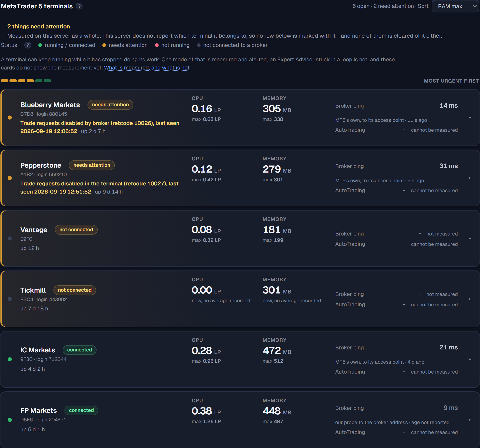Click the 'not connected' badge on Vantage

coord(76,230)
